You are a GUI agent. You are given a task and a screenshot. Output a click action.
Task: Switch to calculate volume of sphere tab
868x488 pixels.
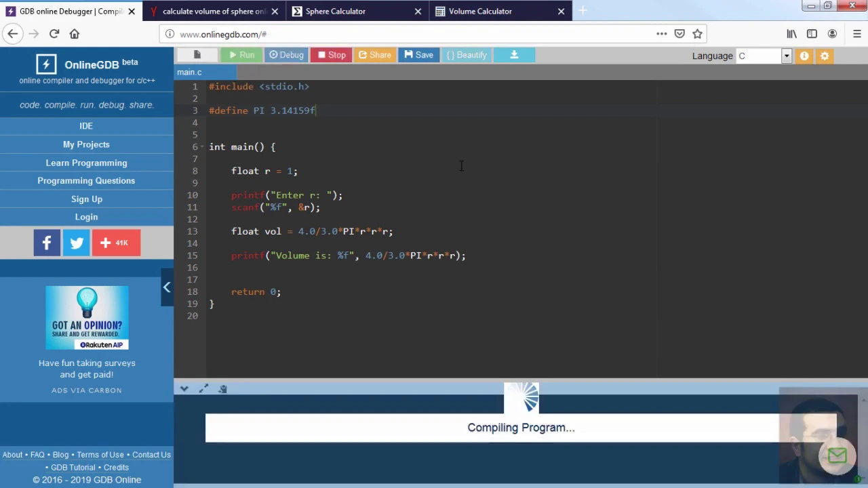click(x=214, y=12)
